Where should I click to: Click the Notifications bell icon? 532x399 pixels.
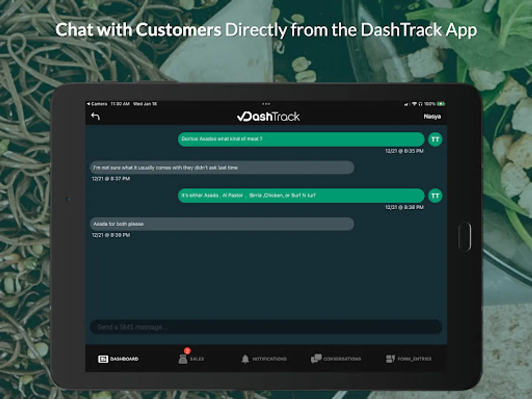pos(245,359)
